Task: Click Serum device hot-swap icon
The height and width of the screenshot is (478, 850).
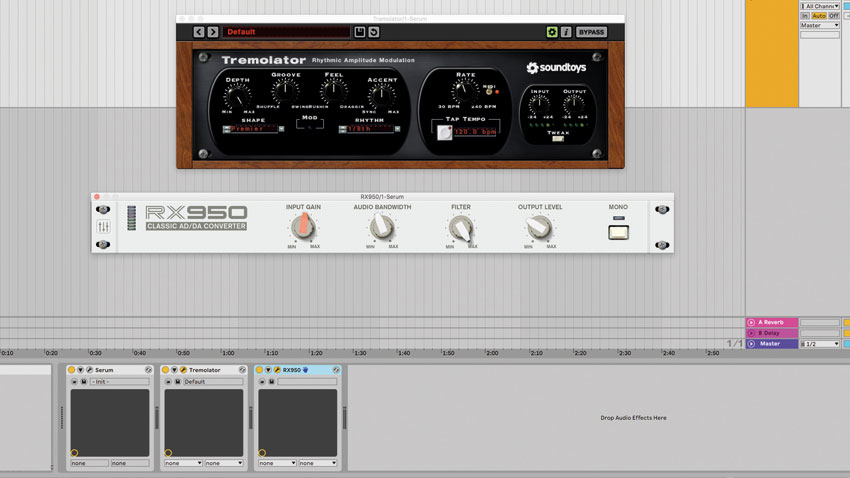Action: coord(148,370)
